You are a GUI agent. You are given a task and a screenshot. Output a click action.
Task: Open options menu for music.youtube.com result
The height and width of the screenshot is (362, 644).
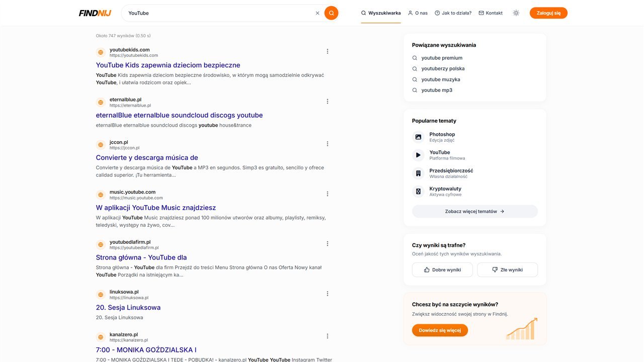[328, 194]
